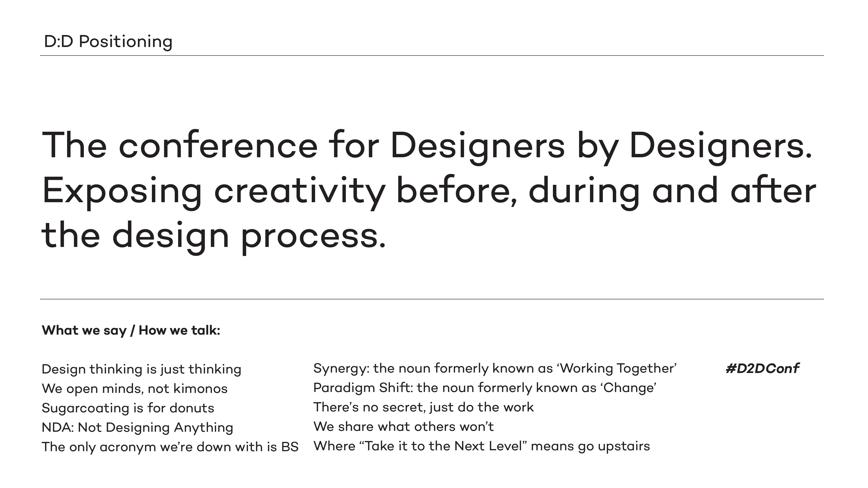This screenshot has width=868, height=488.
Task: Click "The only acronym we're down with is BS"
Action: click(170, 447)
